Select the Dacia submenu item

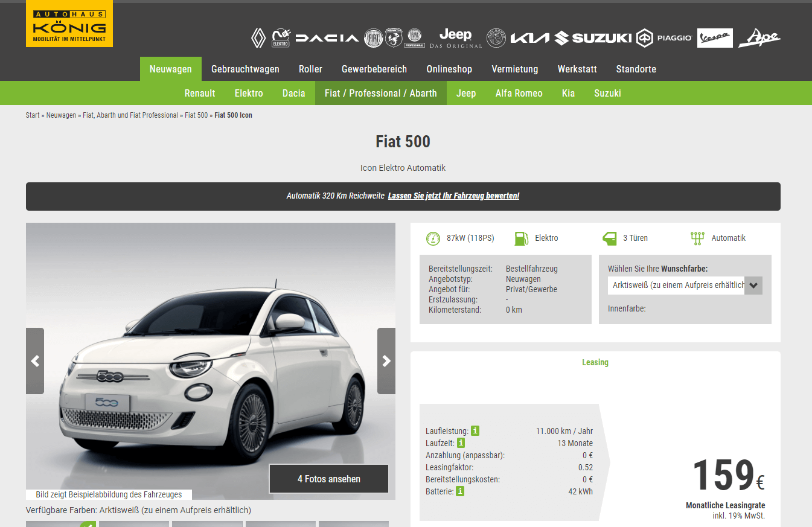(294, 93)
